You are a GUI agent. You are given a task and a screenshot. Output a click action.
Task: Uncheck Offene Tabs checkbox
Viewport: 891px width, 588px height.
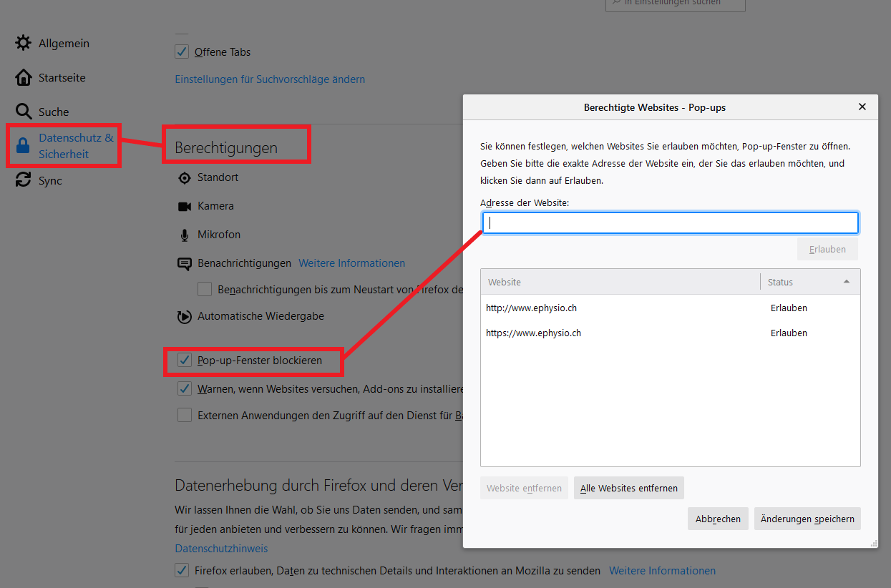pyautogui.click(x=182, y=52)
